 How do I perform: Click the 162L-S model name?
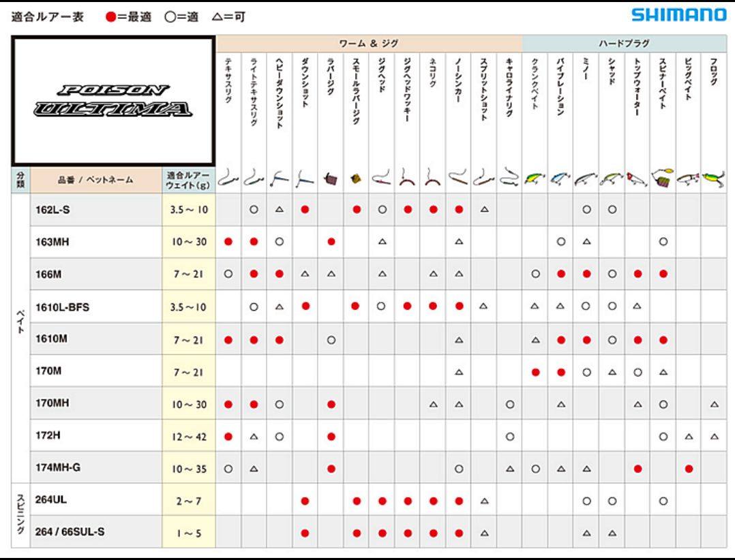click(x=52, y=210)
